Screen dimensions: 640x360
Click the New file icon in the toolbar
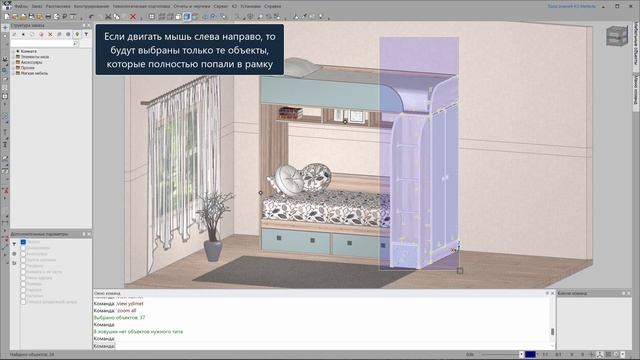click(7, 17)
